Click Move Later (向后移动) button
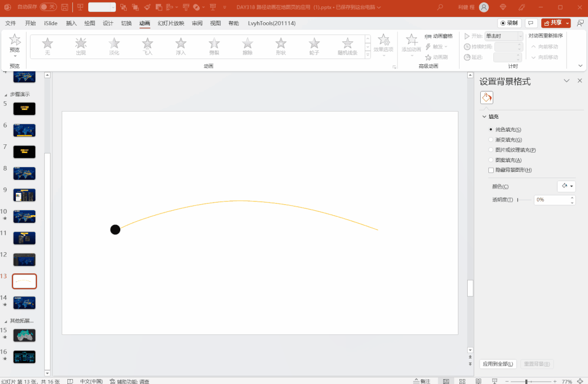Image resolution: width=588 pixels, height=384 pixels. pyautogui.click(x=544, y=57)
